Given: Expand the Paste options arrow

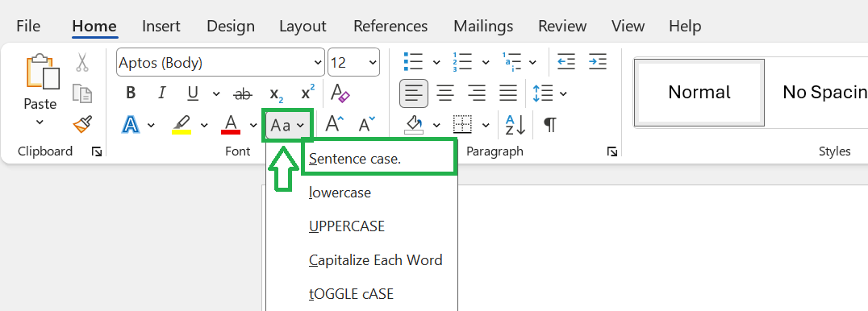Looking at the screenshot, I should pos(40,122).
